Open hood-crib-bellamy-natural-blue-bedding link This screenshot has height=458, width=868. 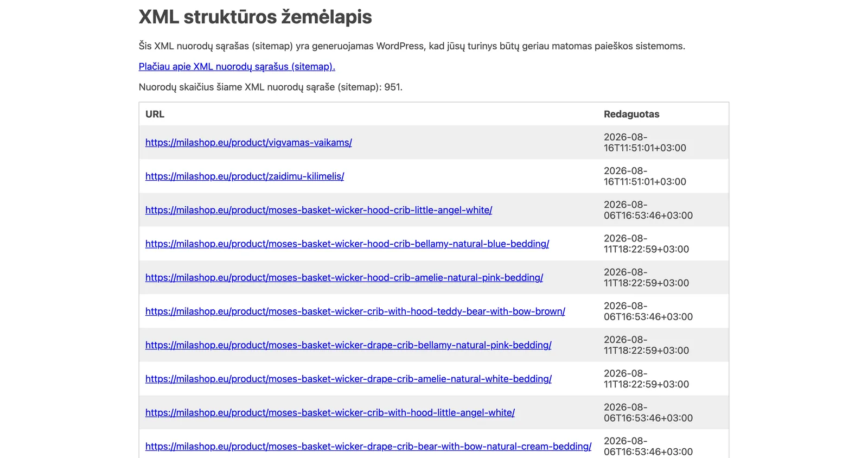click(x=347, y=244)
